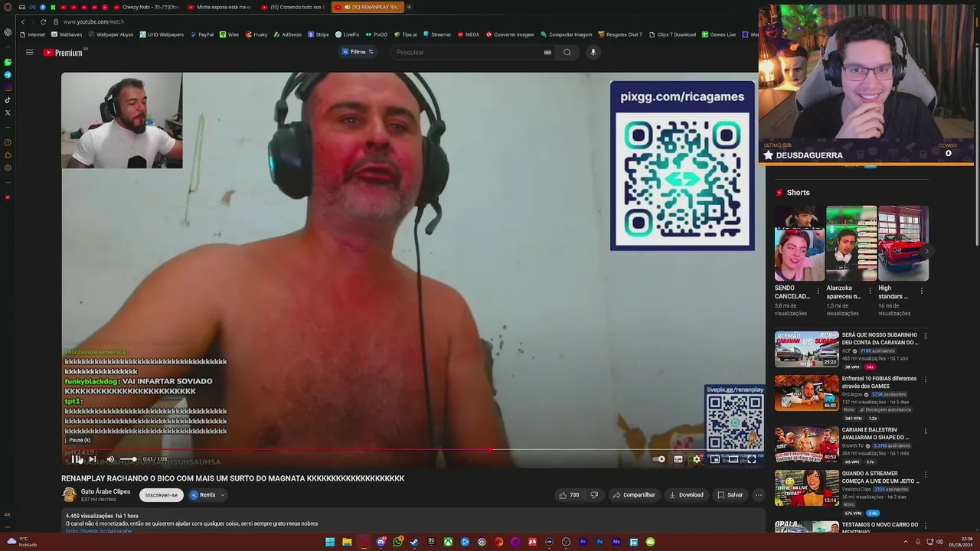
Task: Open 'SERÁ QUE NOSSO SUBARINHO' video thumbnail
Action: [x=807, y=349]
